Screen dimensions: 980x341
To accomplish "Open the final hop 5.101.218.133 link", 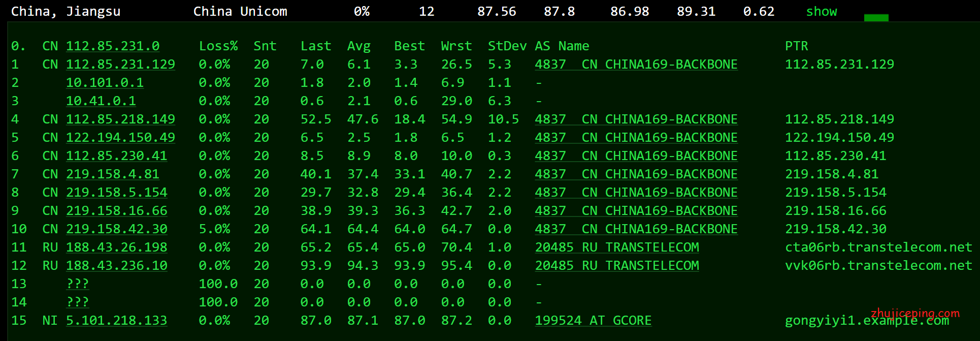I will click(x=116, y=321).
